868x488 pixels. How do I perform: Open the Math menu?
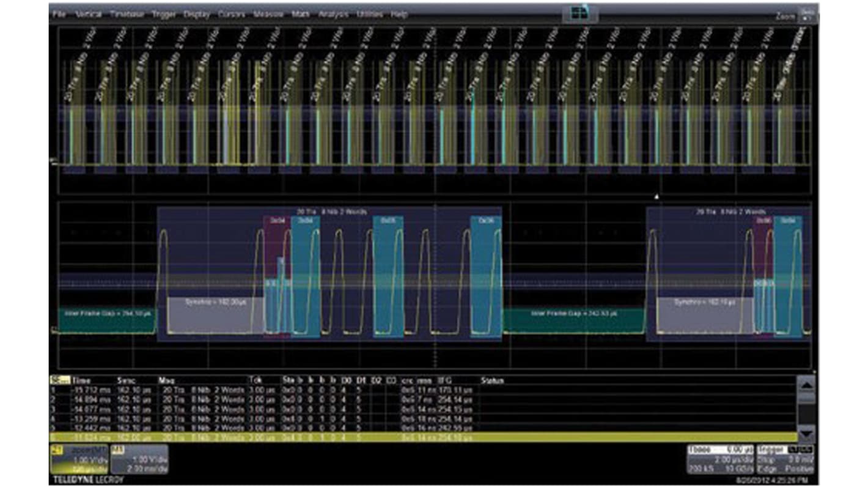(301, 14)
